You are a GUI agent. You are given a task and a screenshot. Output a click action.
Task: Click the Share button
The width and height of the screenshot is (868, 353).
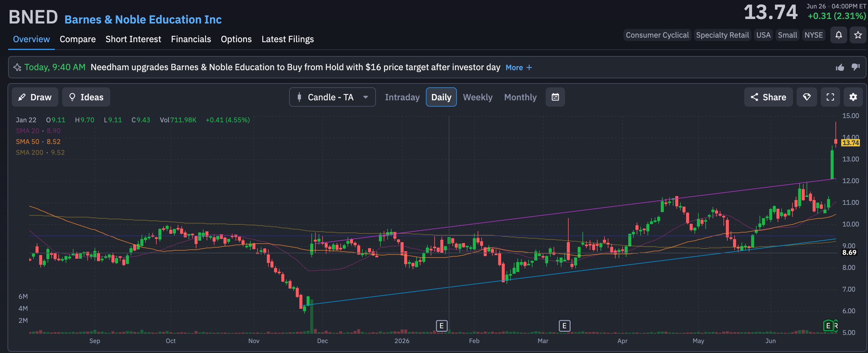768,97
